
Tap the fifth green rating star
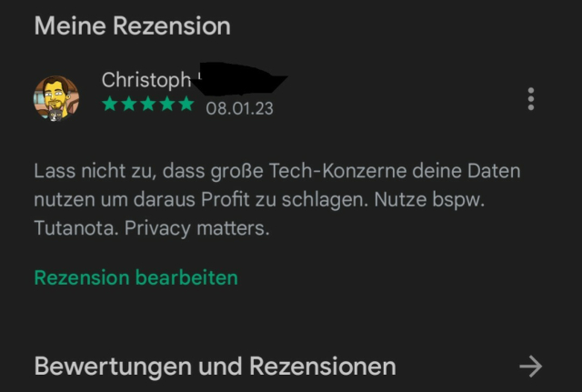point(186,104)
